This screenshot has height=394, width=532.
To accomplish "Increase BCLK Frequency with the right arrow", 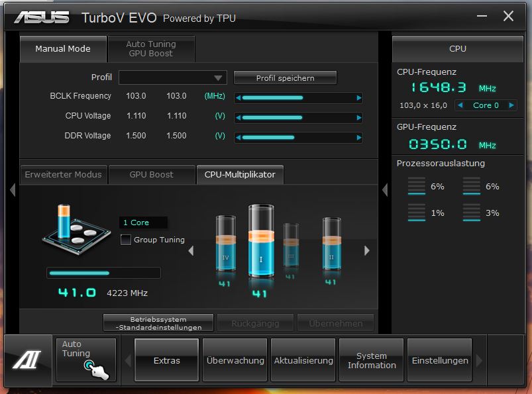I will point(359,98).
